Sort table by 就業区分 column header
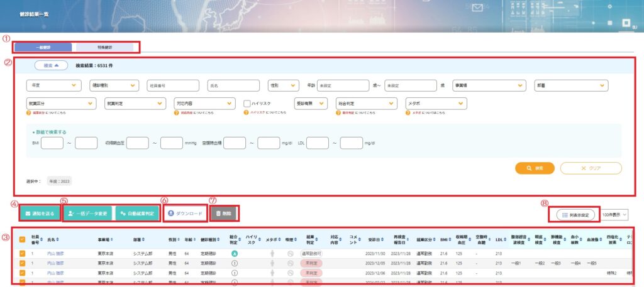 pyautogui.click(x=426, y=239)
